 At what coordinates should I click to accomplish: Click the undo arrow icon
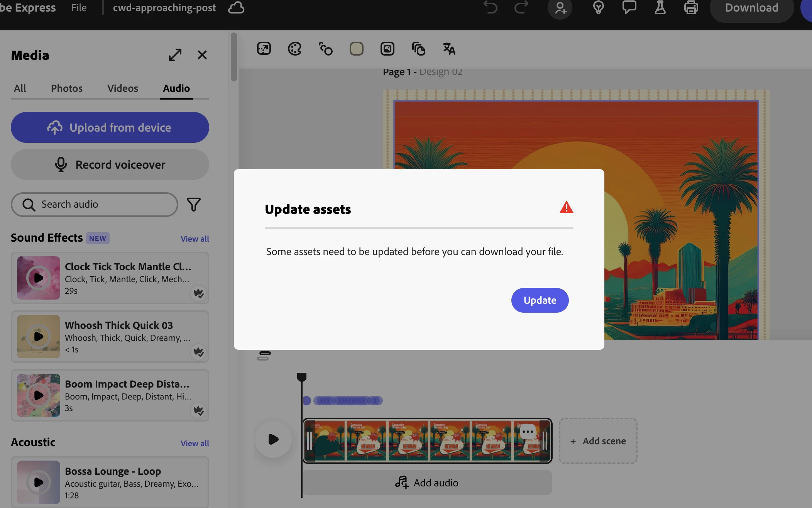[x=491, y=8]
